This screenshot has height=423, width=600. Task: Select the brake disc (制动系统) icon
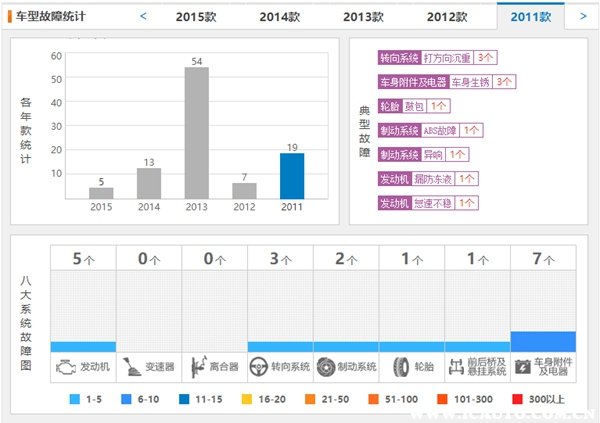point(326,367)
